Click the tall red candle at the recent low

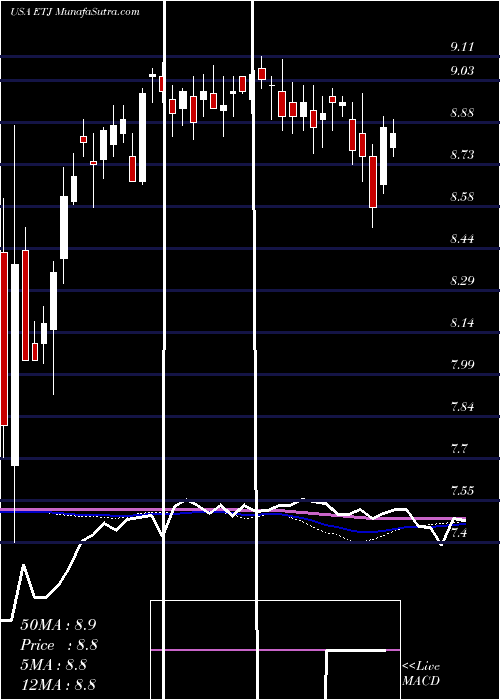point(373,182)
